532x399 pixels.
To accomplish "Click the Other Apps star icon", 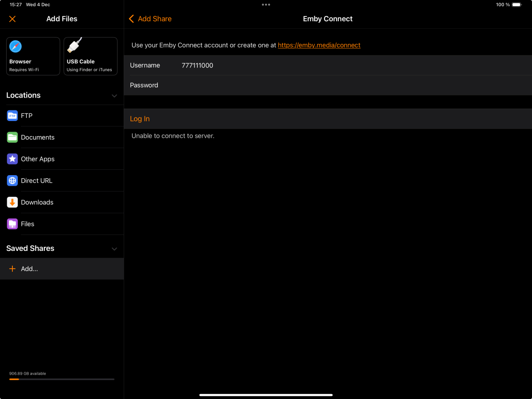I will point(12,159).
